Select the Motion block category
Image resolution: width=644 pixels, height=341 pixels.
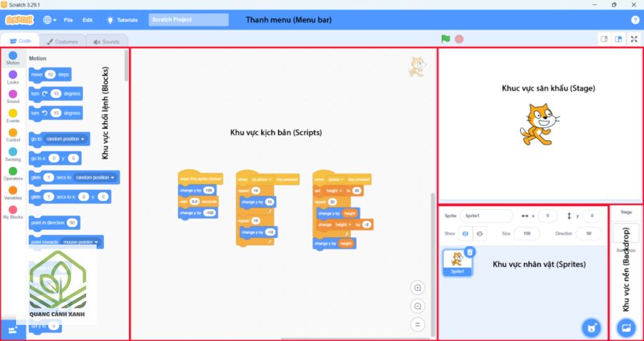(x=13, y=58)
